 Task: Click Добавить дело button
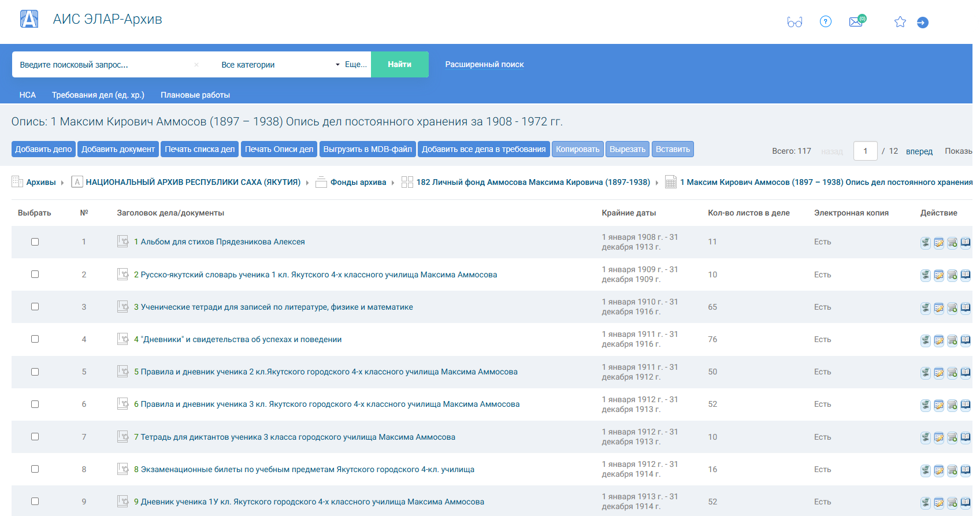(43, 149)
